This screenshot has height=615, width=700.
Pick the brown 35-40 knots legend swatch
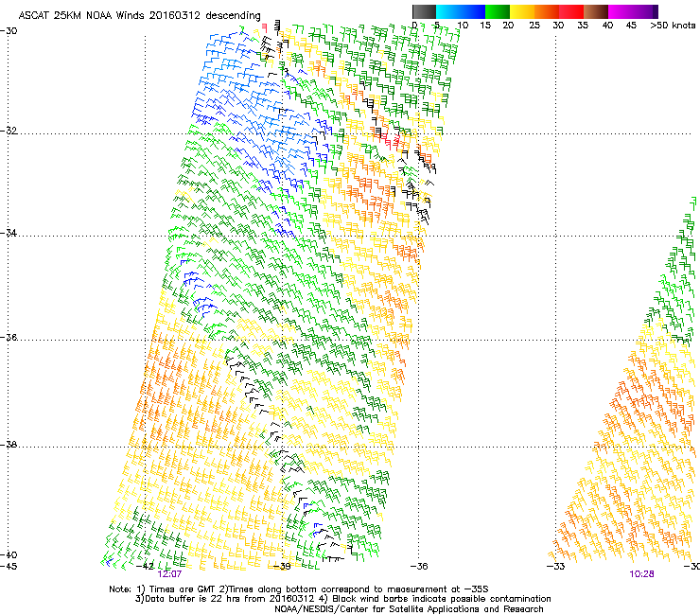(x=596, y=11)
